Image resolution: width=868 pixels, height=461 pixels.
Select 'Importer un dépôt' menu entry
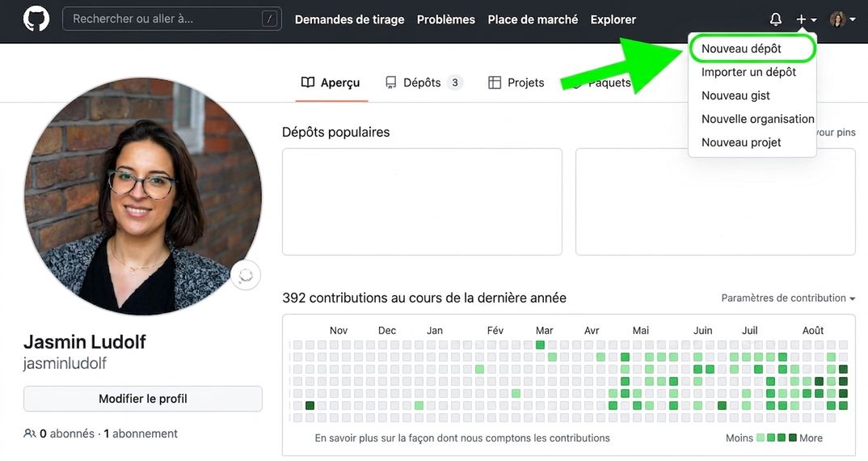[748, 72]
